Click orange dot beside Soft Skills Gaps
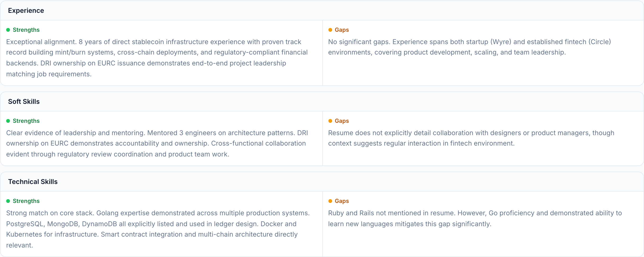644x257 pixels. (330, 121)
